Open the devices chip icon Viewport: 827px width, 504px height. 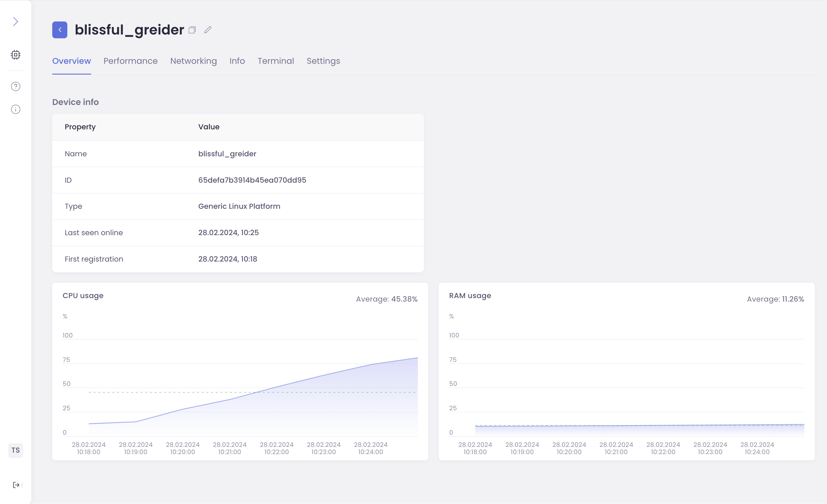[15, 55]
